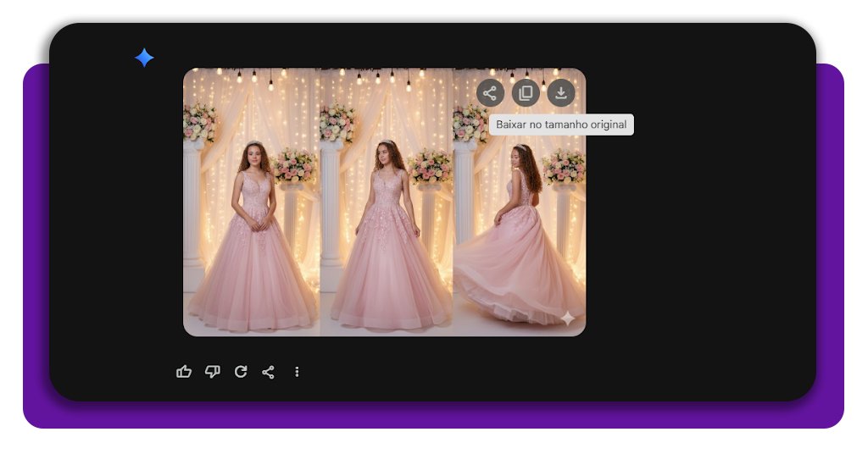Open the left photo of the front pose
Screen dimensions: 868x454
point(251,246)
